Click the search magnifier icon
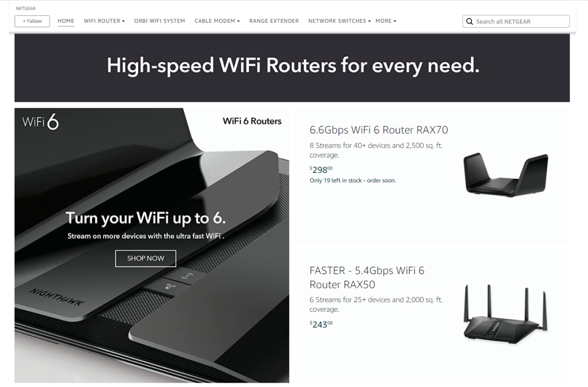This screenshot has width=588, height=387. coord(469,21)
